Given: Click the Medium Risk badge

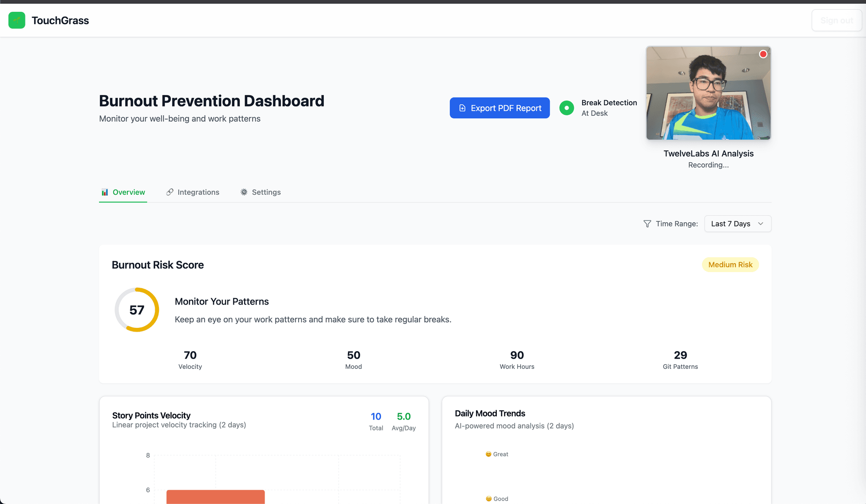Looking at the screenshot, I should pyautogui.click(x=730, y=265).
